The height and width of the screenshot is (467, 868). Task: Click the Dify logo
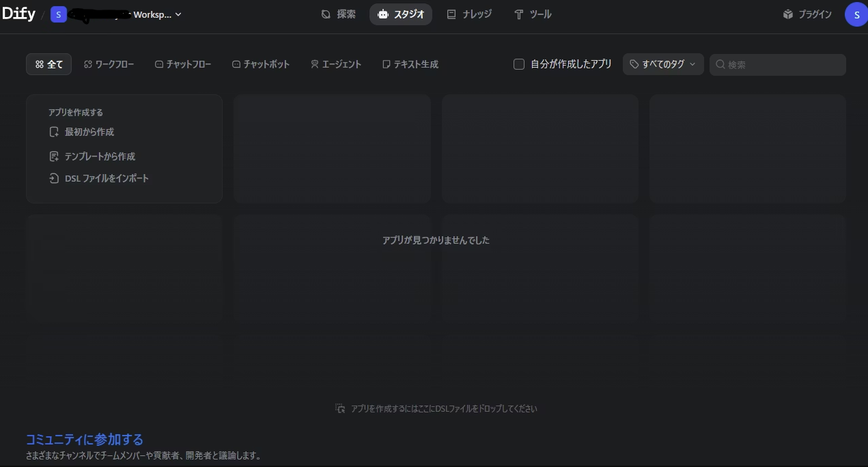tap(18, 14)
